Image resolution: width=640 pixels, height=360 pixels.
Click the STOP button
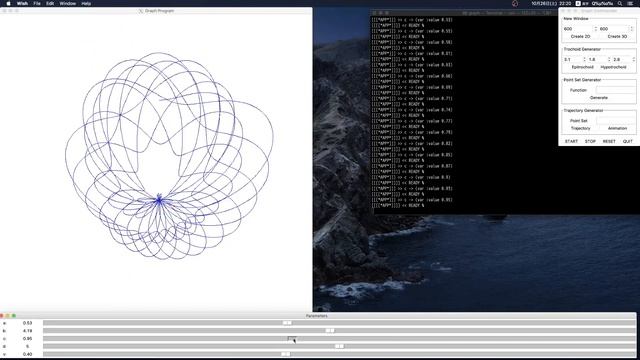[590, 141]
